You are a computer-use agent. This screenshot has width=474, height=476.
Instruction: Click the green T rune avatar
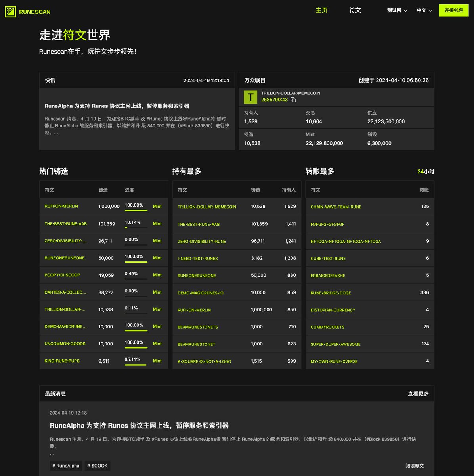250,97
